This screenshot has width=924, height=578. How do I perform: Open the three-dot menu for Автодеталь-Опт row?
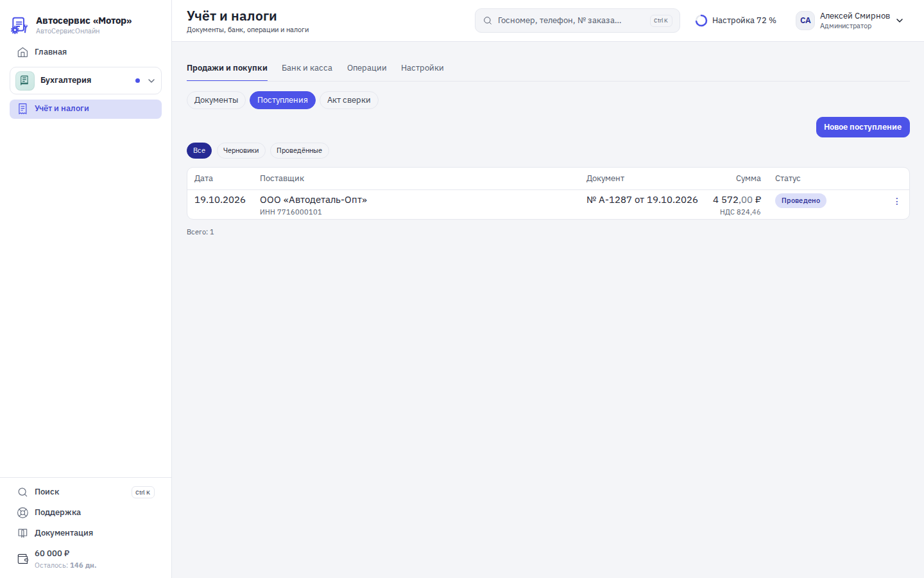coord(896,201)
